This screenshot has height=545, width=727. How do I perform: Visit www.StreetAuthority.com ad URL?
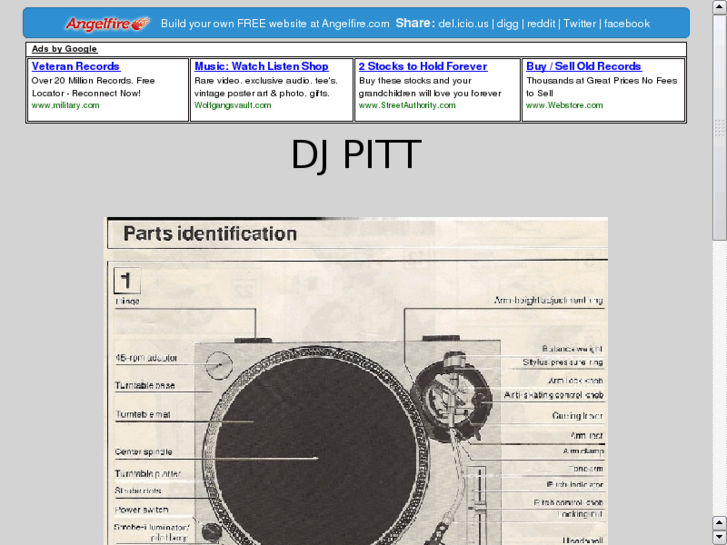pos(407,105)
